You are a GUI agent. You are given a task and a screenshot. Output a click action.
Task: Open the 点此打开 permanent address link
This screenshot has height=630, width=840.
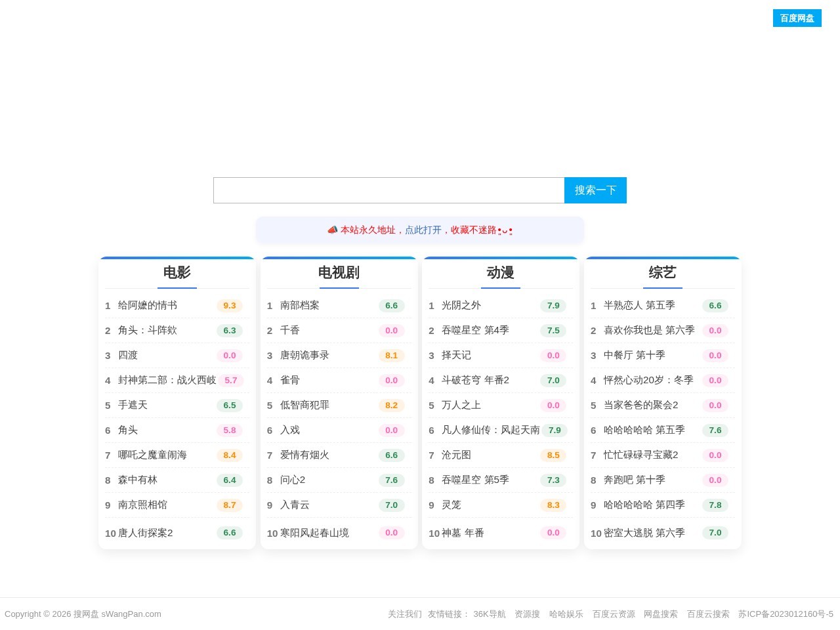[423, 230]
